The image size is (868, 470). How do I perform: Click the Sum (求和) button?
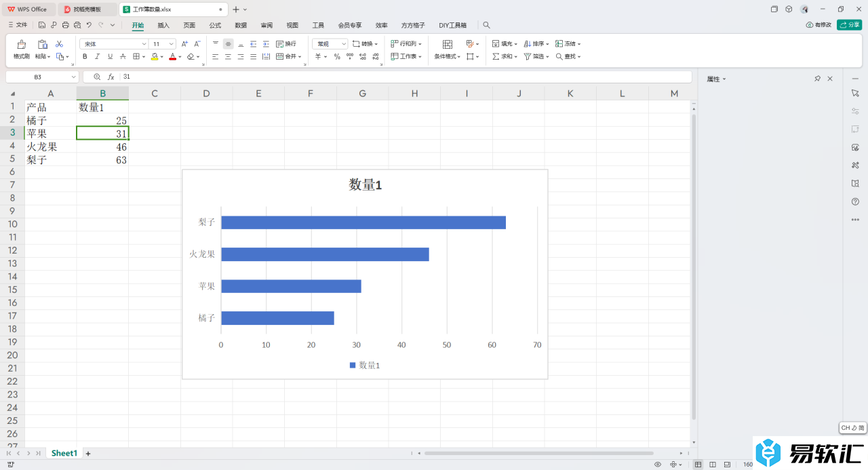point(505,56)
